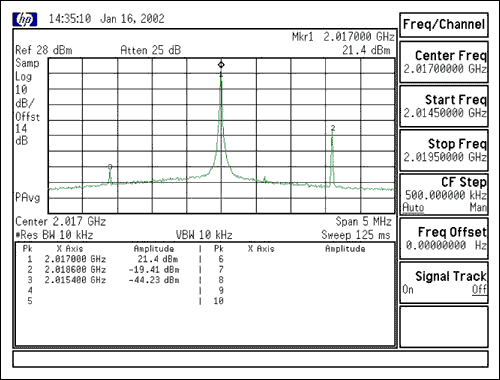Select the Start Freq softkey
500x380 pixels.
click(x=444, y=106)
